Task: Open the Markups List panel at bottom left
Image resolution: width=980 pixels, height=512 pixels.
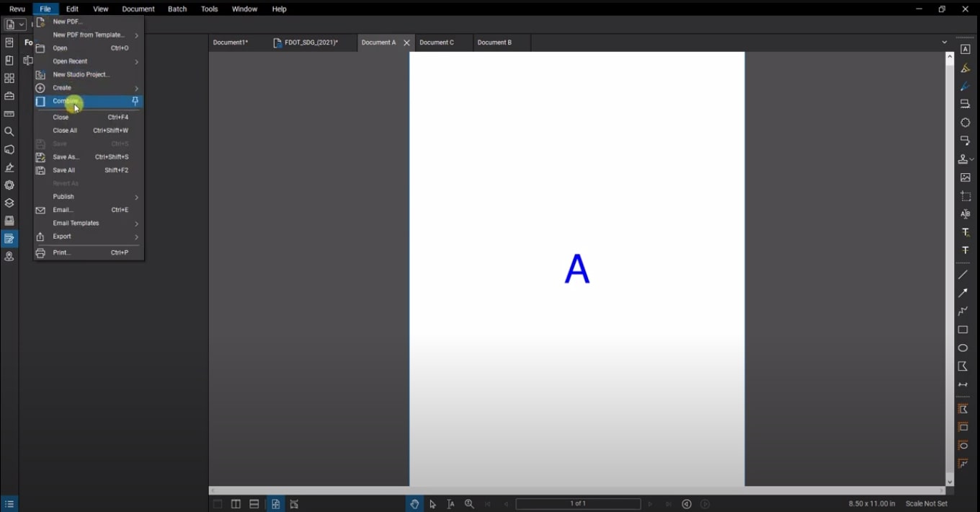Action: pyautogui.click(x=10, y=503)
